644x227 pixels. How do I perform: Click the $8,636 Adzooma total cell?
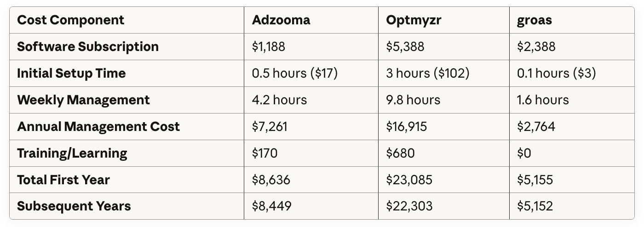[x=271, y=180]
